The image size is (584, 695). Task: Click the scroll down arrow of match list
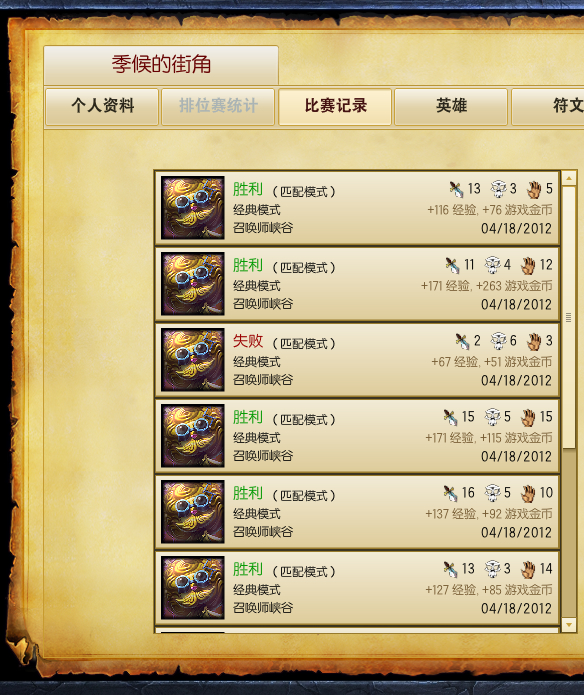click(x=569, y=625)
